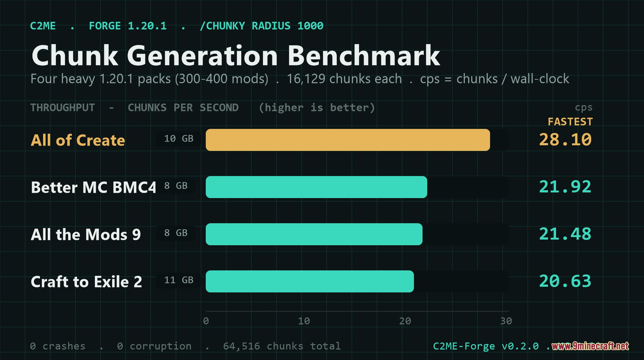This screenshot has height=360, width=644.
Task: Click the 'All of Create' row label
Action: [78, 140]
